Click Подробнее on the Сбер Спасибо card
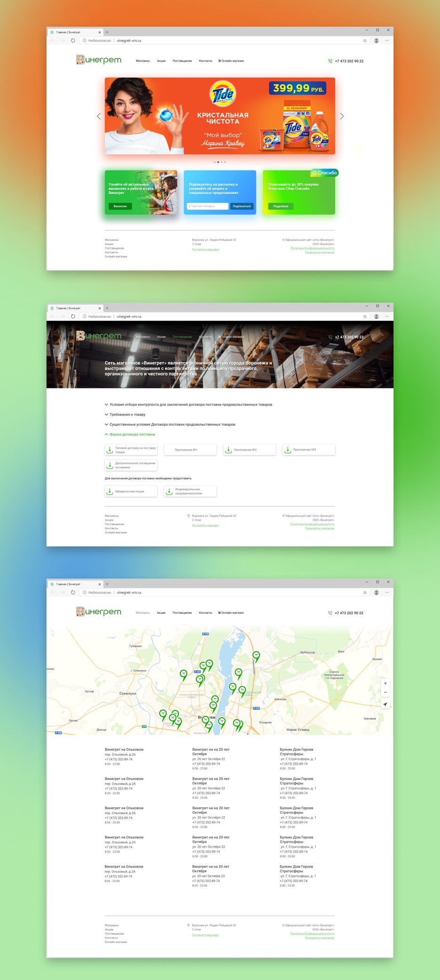This screenshot has height=980, width=440. tap(281, 206)
